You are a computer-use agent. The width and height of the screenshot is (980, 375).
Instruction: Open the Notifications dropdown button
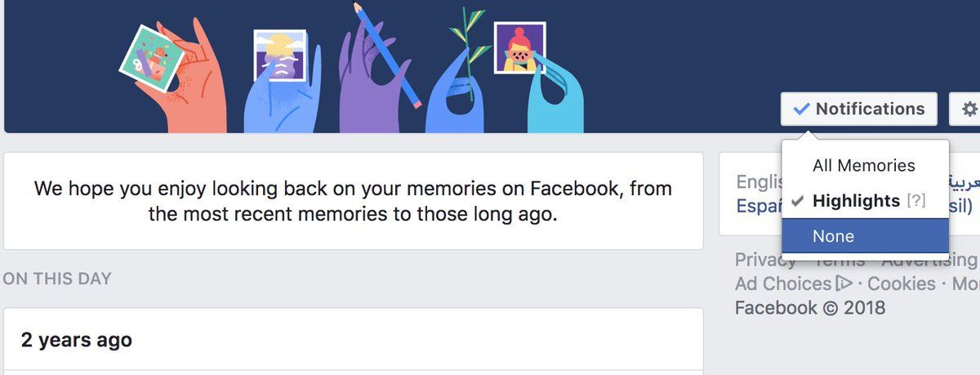(858, 109)
